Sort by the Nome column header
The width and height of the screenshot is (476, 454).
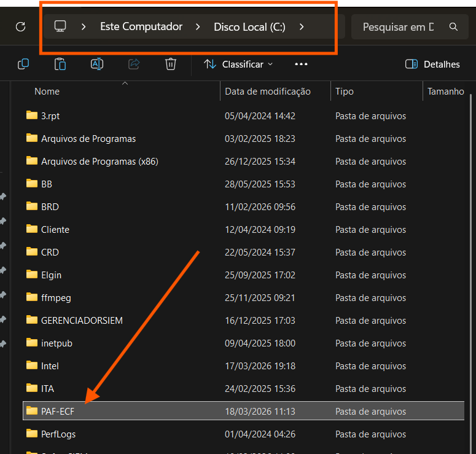tap(47, 92)
